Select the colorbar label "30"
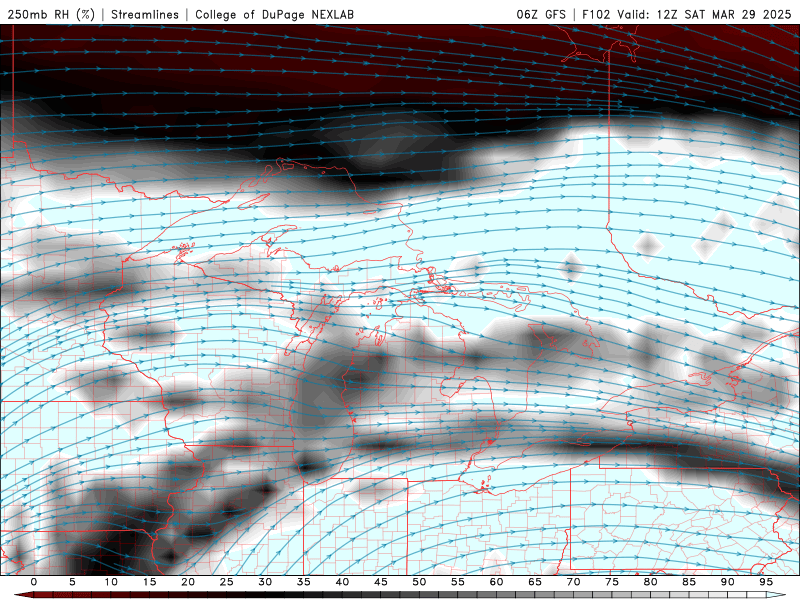The image size is (800, 600). [265, 582]
